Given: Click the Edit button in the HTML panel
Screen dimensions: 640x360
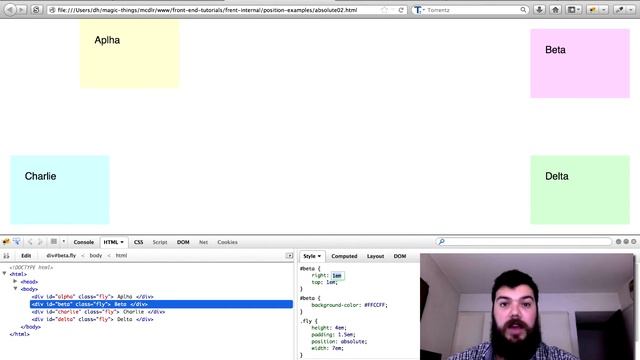Looking at the screenshot, I should pyautogui.click(x=26, y=256).
